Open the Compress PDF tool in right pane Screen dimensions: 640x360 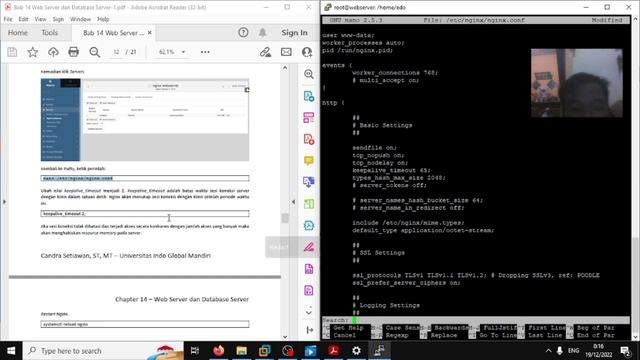[x=309, y=290]
